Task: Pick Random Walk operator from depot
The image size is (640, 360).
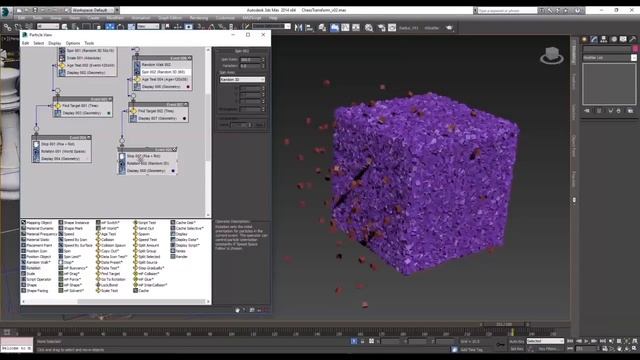Action: (36, 262)
